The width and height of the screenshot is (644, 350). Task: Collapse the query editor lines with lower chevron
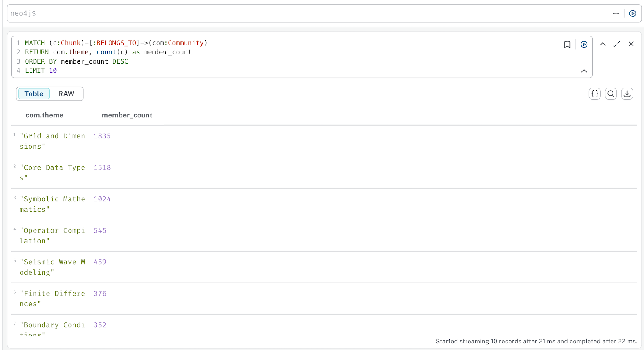click(x=584, y=71)
